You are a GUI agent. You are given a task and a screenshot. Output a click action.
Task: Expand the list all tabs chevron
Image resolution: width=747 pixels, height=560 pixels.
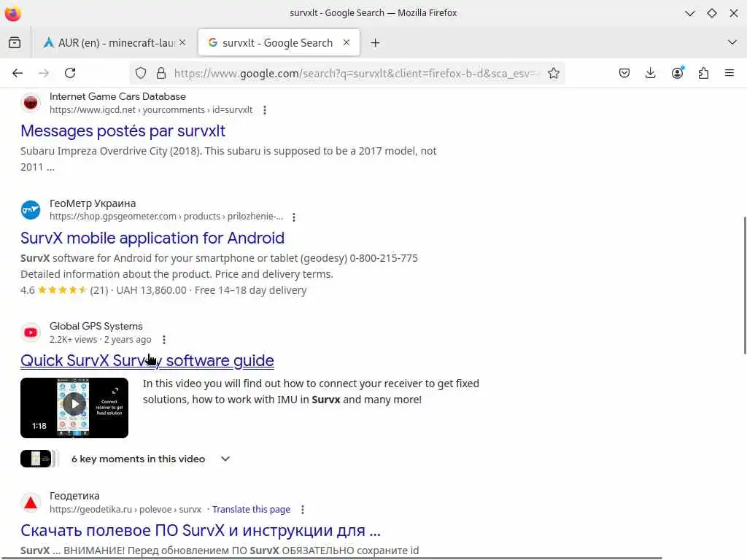pos(732,42)
